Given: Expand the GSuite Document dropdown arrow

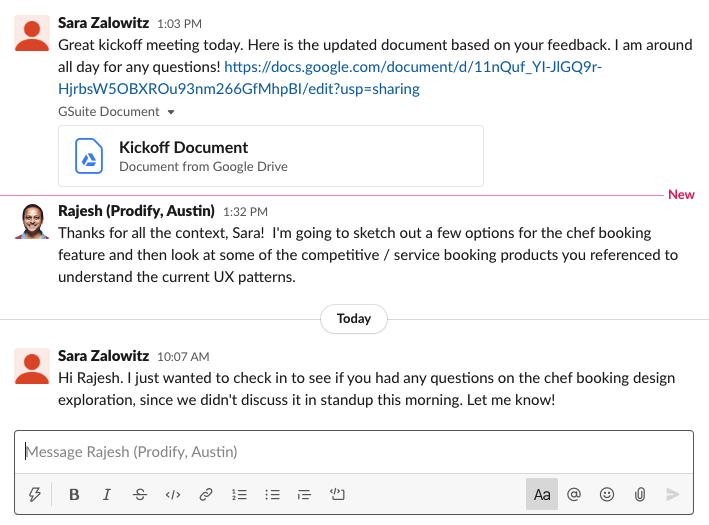Looking at the screenshot, I should coord(171,112).
